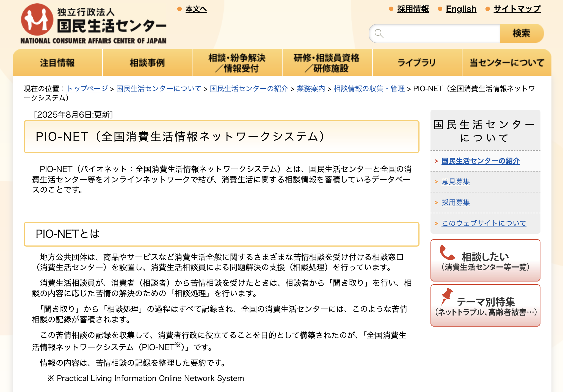
Task: Switch to the English site
Action: coord(461,9)
